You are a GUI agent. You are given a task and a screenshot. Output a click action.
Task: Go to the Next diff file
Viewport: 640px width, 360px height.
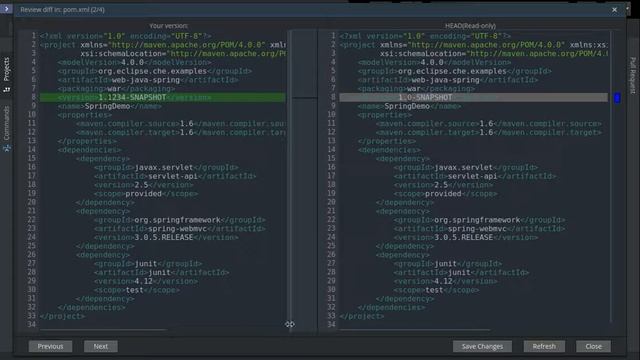click(101, 346)
